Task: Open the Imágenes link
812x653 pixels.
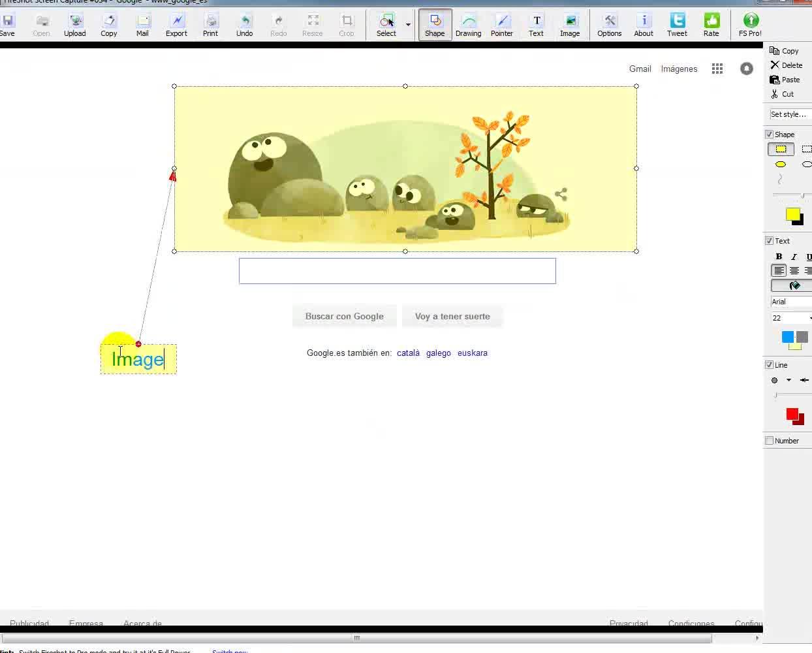Action: point(679,69)
